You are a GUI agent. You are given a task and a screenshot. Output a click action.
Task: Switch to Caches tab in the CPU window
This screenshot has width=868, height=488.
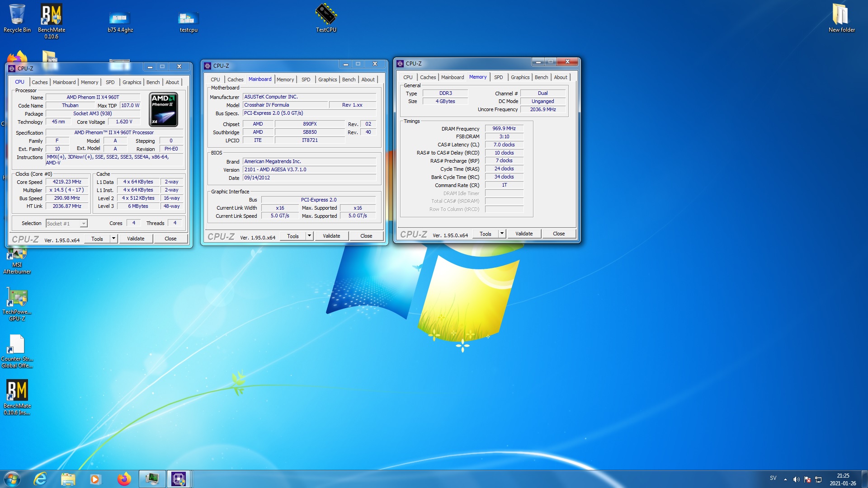[x=39, y=82]
